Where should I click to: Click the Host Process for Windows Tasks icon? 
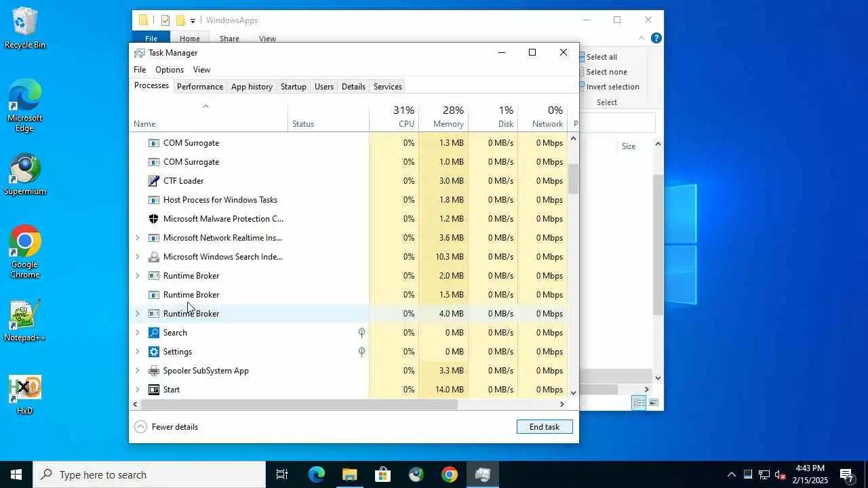[154, 200]
